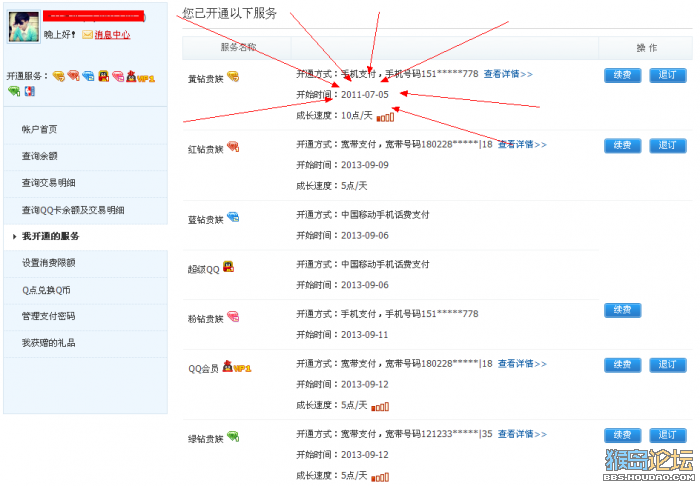
Task: Click the 蓝钻贵族 service name
Action: coord(205,220)
